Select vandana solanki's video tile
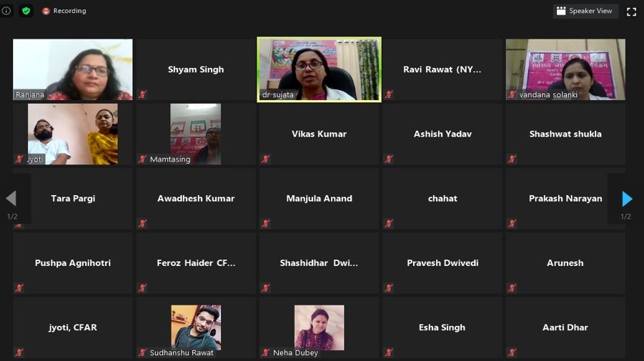This screenshot has width=644, height=361. [565, 69]
